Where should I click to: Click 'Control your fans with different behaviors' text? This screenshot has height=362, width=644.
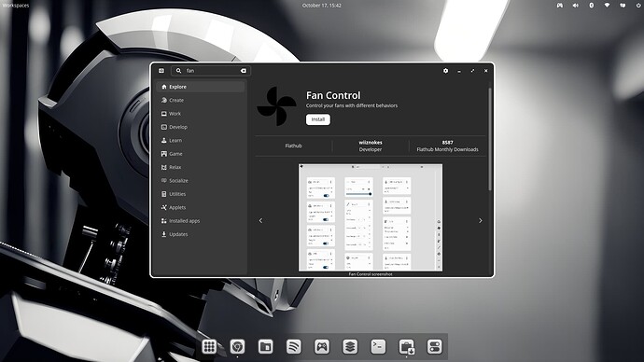352,105
